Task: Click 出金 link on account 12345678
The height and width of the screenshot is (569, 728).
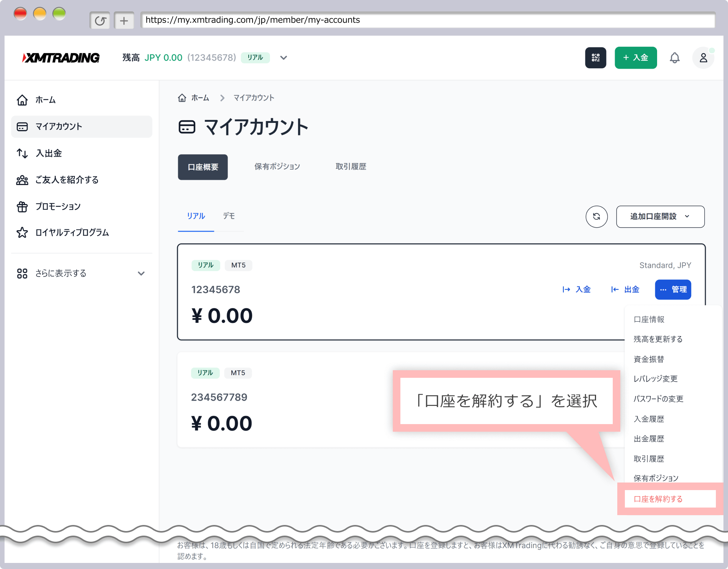Action: coord(625,289)
